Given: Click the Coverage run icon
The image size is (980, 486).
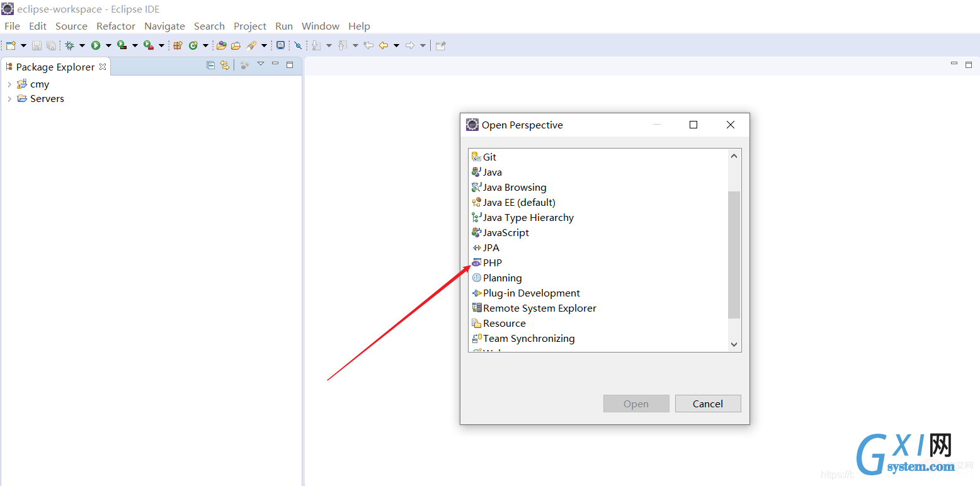Looking at the screenshot, I should click(122, 45).
